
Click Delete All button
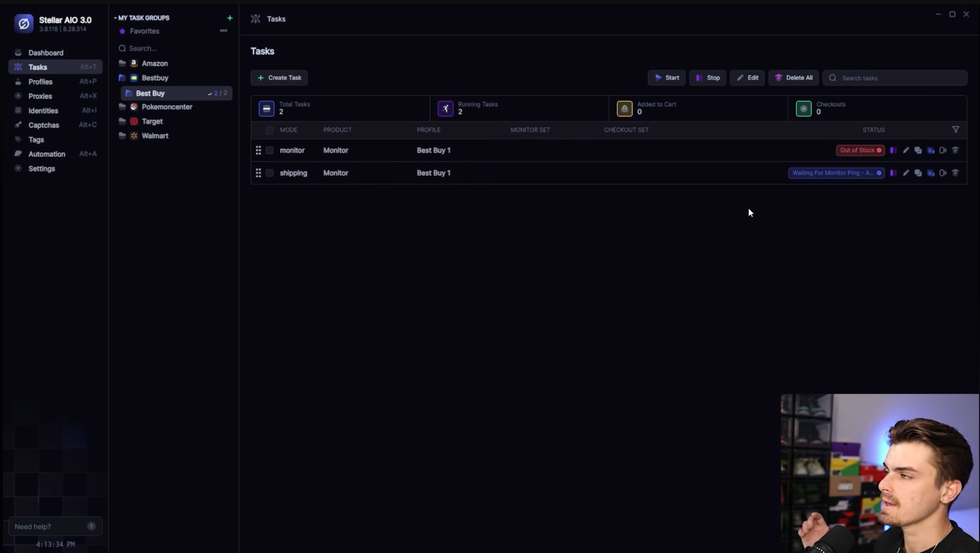(793, 77)
